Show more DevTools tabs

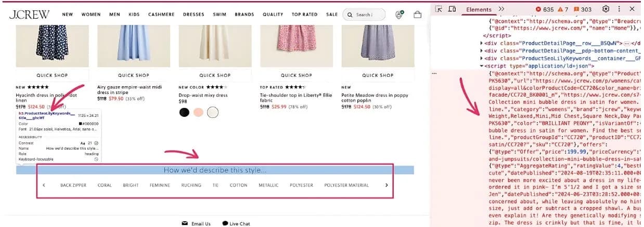(501, 9)
